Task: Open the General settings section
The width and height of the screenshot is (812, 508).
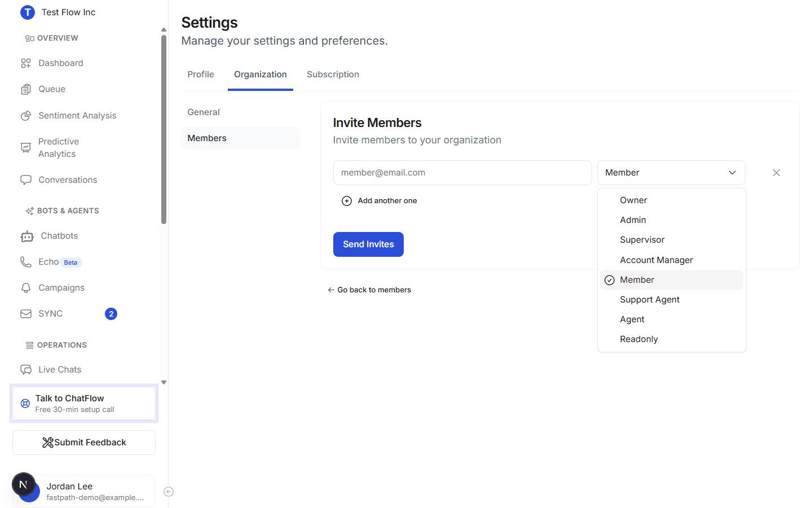Action: (x=240, y=112)
